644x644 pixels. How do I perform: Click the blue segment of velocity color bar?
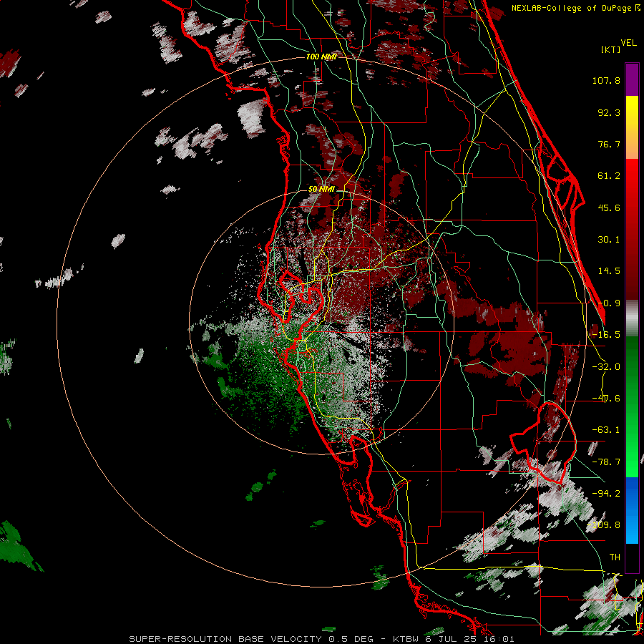[x=632, y=510]
